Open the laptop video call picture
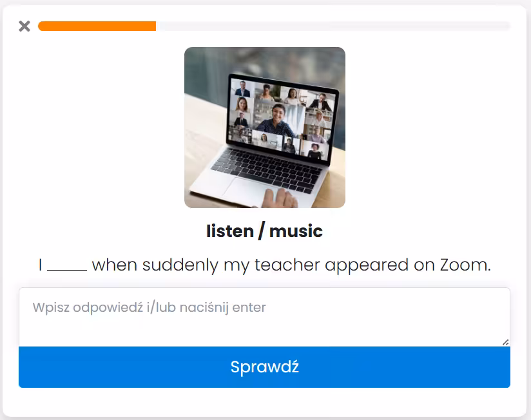Viewport: 531px width, 420px height. coord(265,128)
